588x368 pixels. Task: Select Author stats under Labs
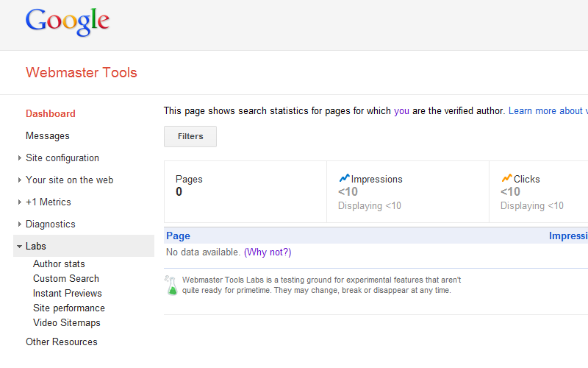(59, 264)
